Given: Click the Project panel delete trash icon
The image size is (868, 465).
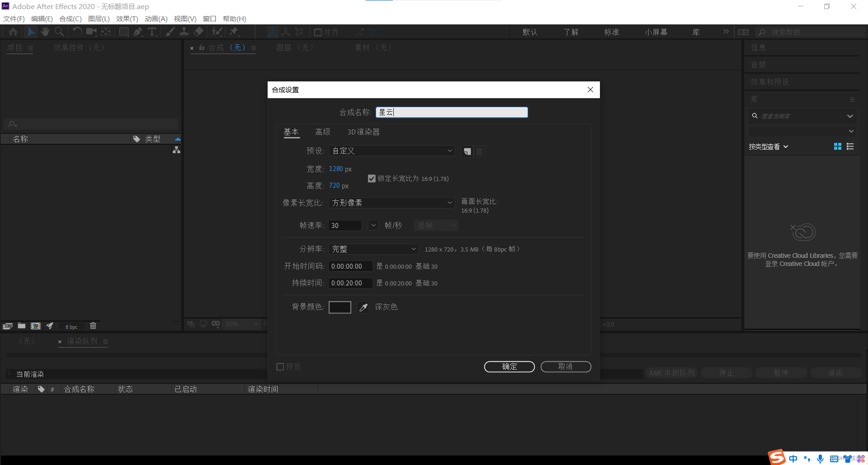Looking at the screenshot, I should click(93, 326).
